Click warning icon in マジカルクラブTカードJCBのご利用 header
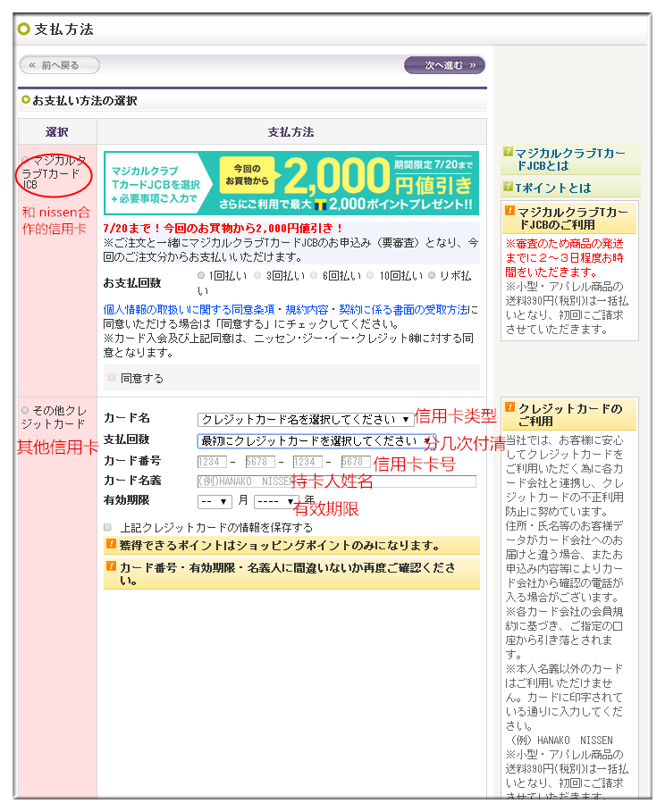Screen dimensions: 665x812 click(x=510, y=210)
